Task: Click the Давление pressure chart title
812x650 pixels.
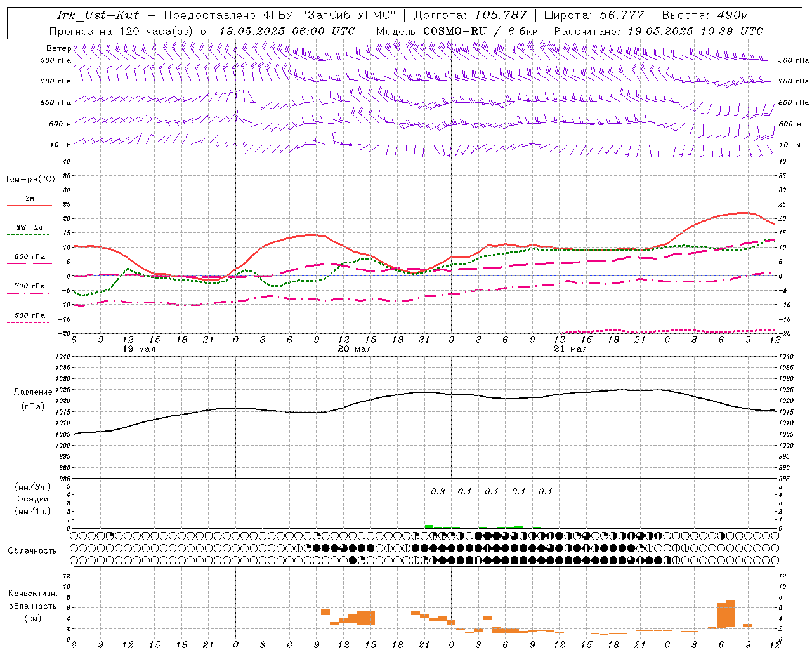Action: click(33, 392)
